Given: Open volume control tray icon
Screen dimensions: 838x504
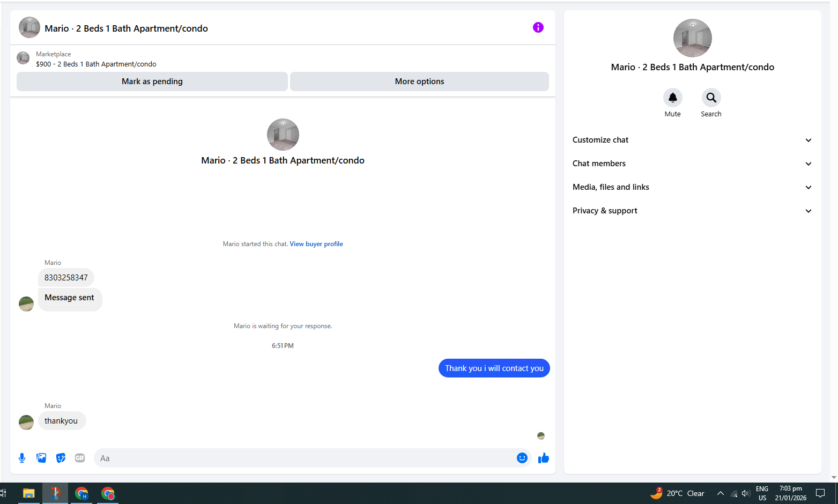Looking at the screenshot, I should click(x=746, y=493).
